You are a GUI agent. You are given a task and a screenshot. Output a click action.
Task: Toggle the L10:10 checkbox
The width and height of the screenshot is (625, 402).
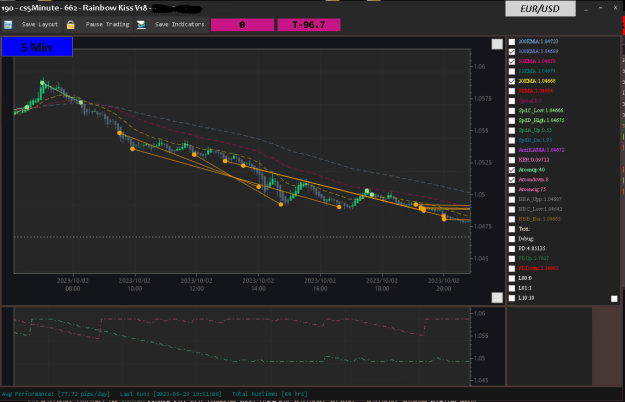coord(512,298)
